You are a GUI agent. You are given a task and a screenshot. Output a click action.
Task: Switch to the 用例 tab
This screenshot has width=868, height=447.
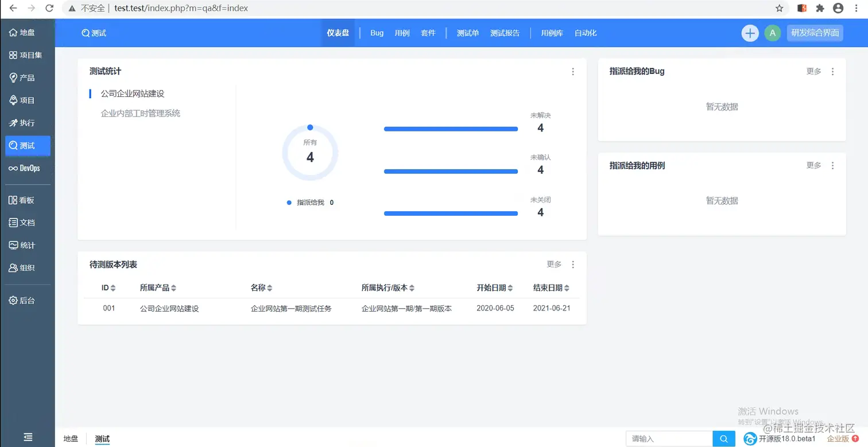(402, 33)
